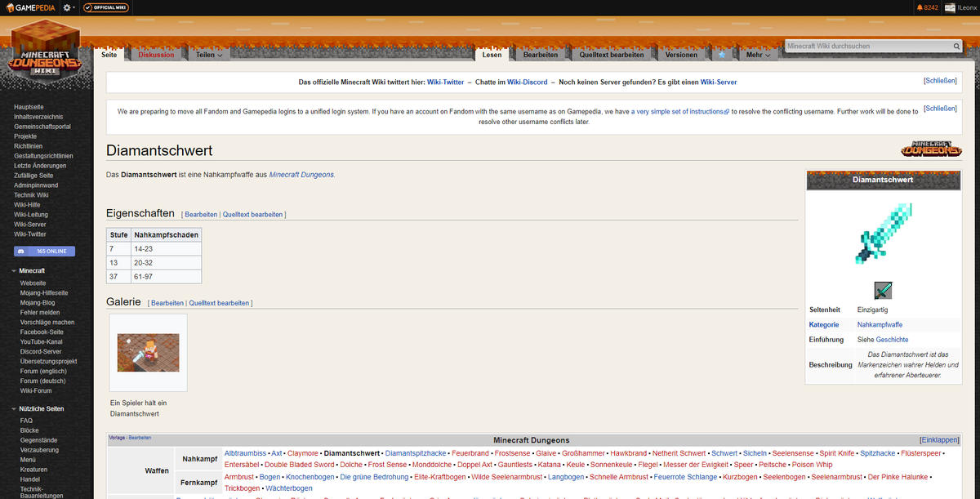This screenshot has width=980, height=499.
Task: Click the Official Wiki badge
Action: click(105, 7)
